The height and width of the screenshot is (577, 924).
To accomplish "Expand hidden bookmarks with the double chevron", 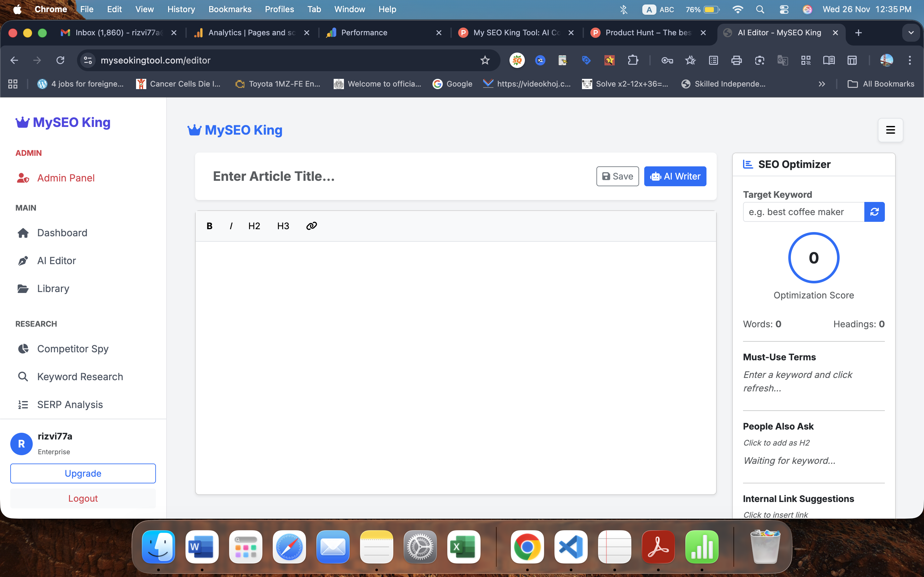I will click(822, 84).
